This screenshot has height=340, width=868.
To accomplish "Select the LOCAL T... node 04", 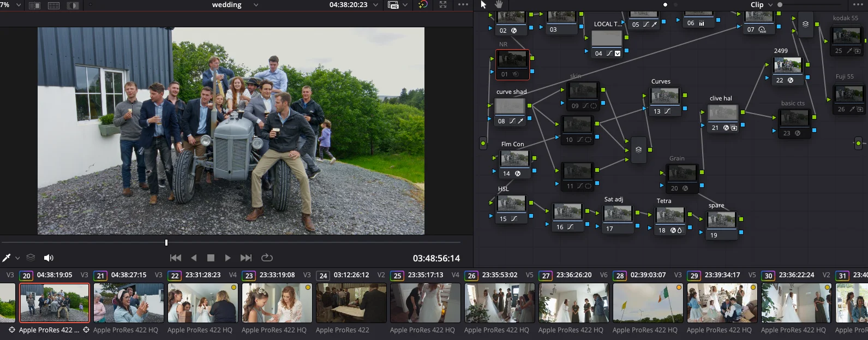I will (x=607, y=44).
